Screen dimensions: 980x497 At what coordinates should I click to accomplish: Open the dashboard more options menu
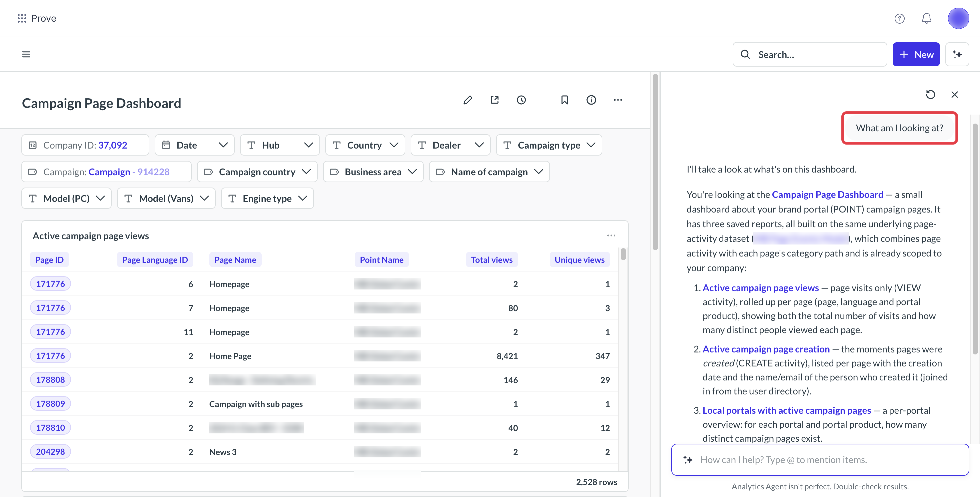pos(618,100)
